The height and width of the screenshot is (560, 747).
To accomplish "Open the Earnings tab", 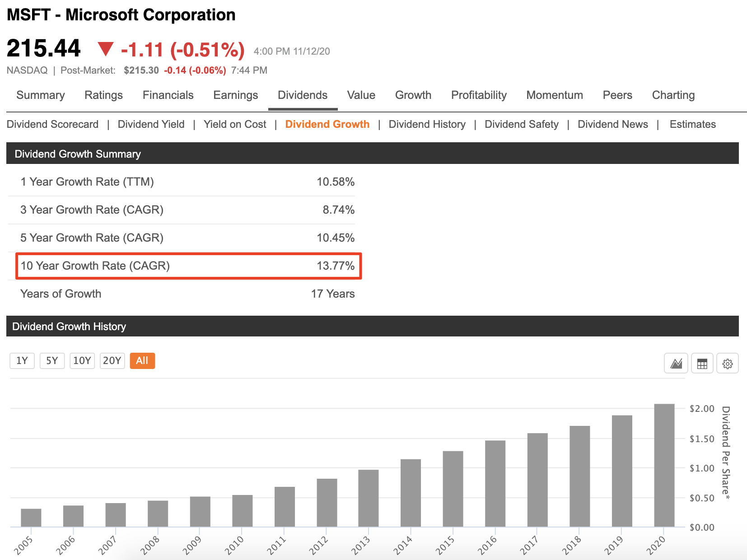I will point(235,95).
